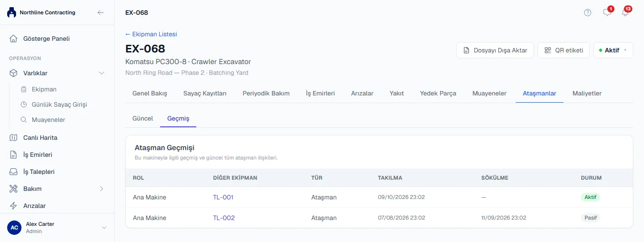This screenshot has width=644, height=242.
Task: Click the Komatsu PC300-8 subtitle text
Action: [188, 61]
